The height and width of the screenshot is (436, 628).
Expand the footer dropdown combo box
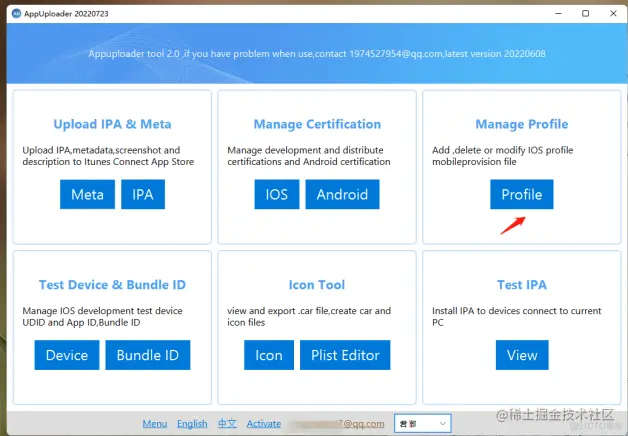423,424
